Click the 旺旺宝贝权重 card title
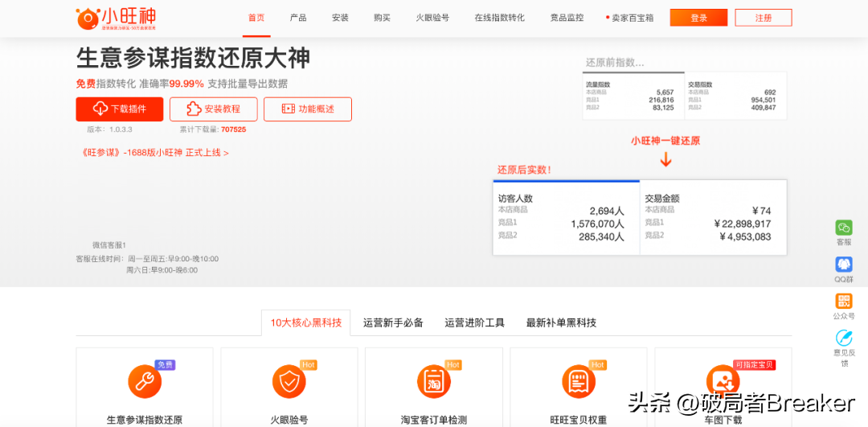Image resolution: width=868 pixels, height=427 pixels. [579, 420]
